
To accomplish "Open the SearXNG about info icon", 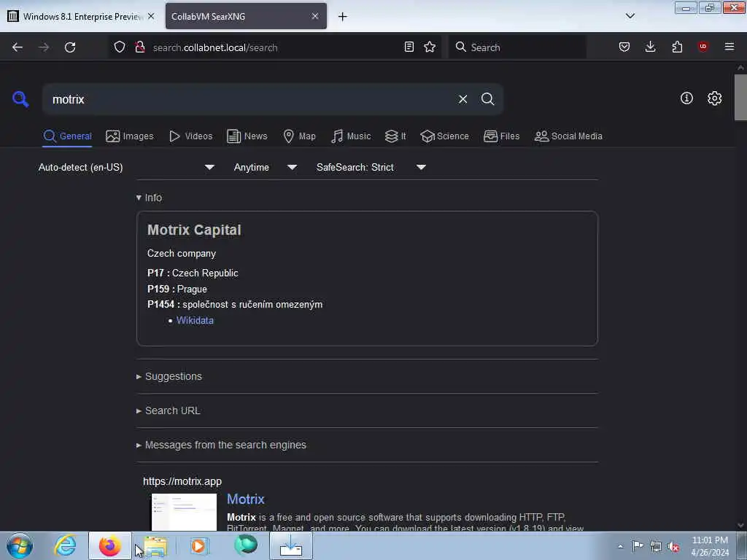I will point(686,98).
